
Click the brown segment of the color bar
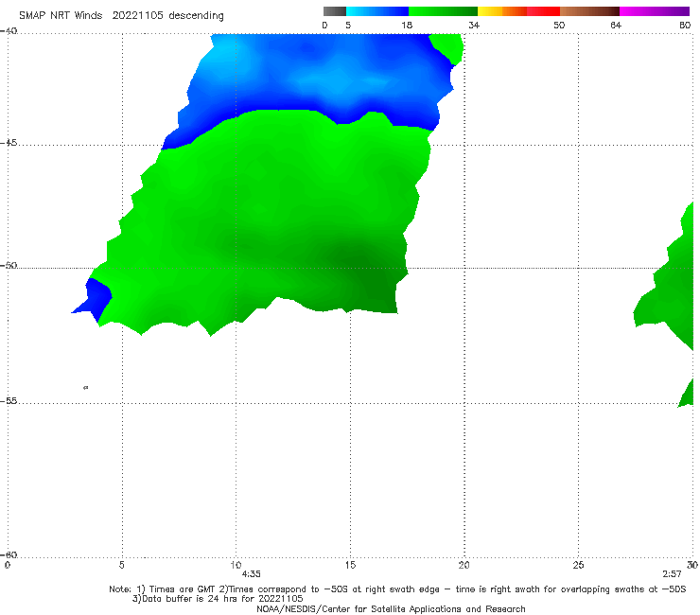pyautogui.click(x=589, y=11)
